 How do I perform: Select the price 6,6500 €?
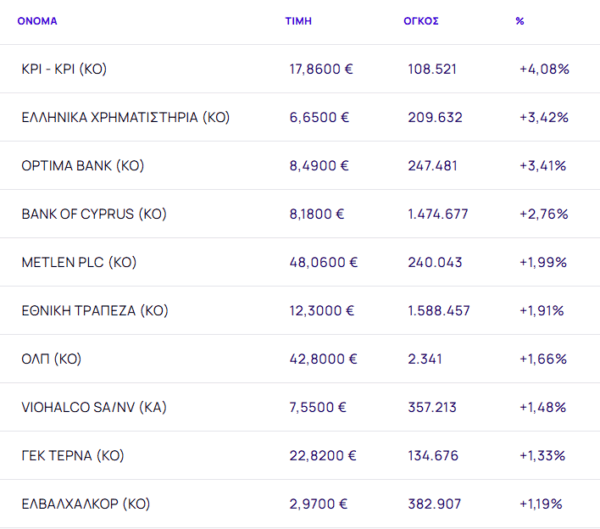tap(319, 118)
